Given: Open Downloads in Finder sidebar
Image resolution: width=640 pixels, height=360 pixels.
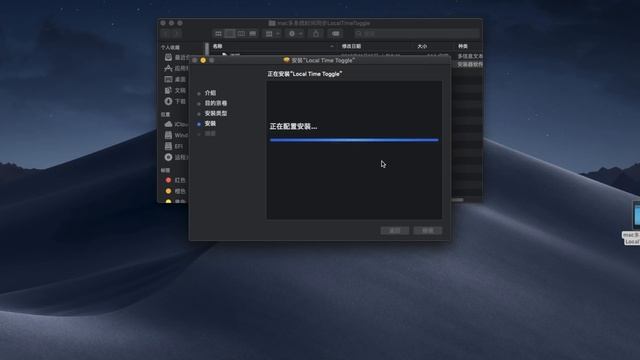Looking at the screenshot, I should coord(175,101).
